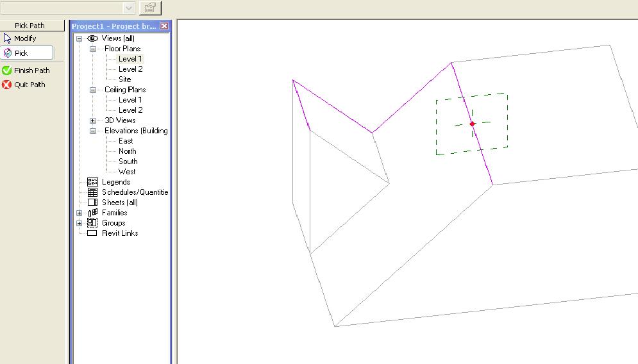Select the Modify arrow tool
The image size is (638, 364).
[8, 38]
